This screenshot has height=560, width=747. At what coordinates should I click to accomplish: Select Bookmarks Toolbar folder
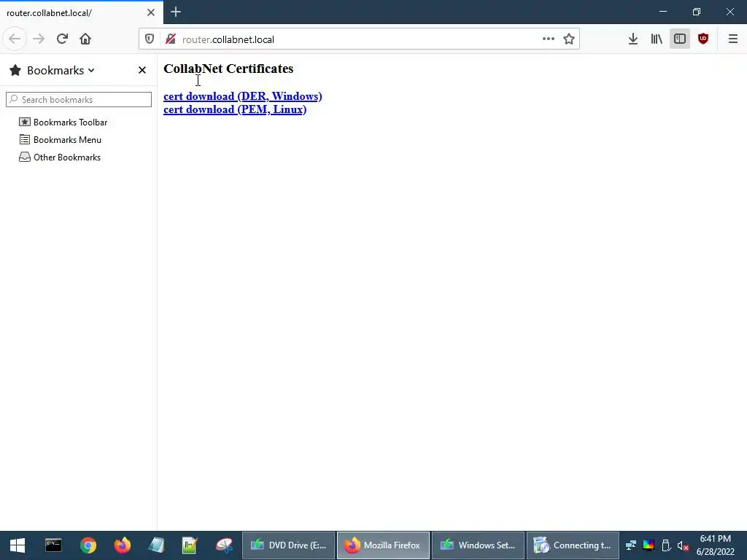click(63, 122)
